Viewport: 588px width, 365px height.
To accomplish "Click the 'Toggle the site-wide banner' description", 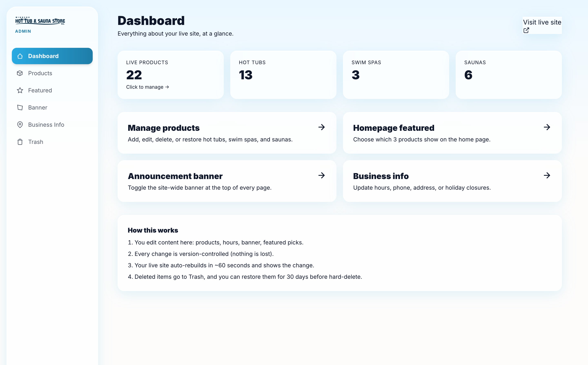I will coord(200,188).
